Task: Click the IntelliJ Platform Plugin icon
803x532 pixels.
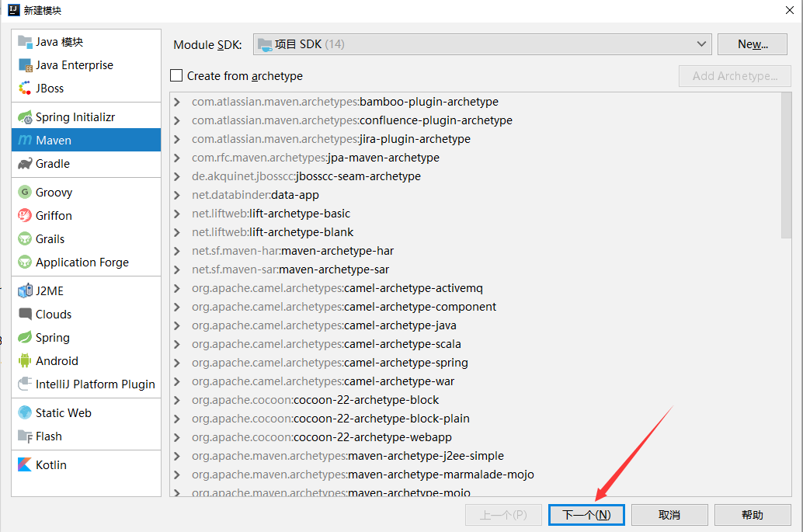Action: coord(25,384)
